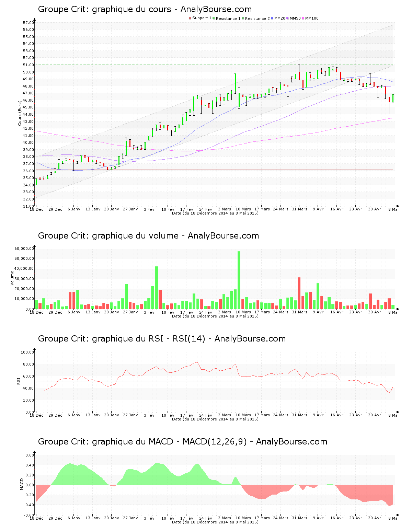Viewport: 412px width, 532px height.
Task: Click the 'Volume' y-axis label
Action: pyautogui.click(x=12, y=278)
